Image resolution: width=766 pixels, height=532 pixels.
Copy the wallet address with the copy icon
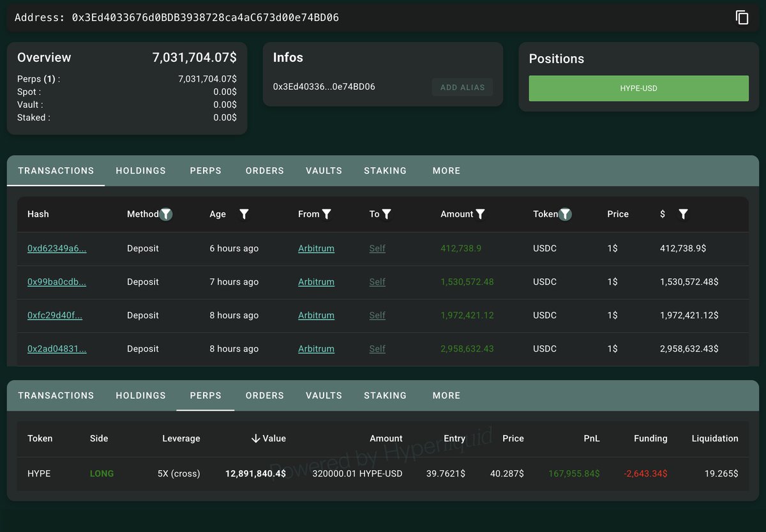pos(742,17)
